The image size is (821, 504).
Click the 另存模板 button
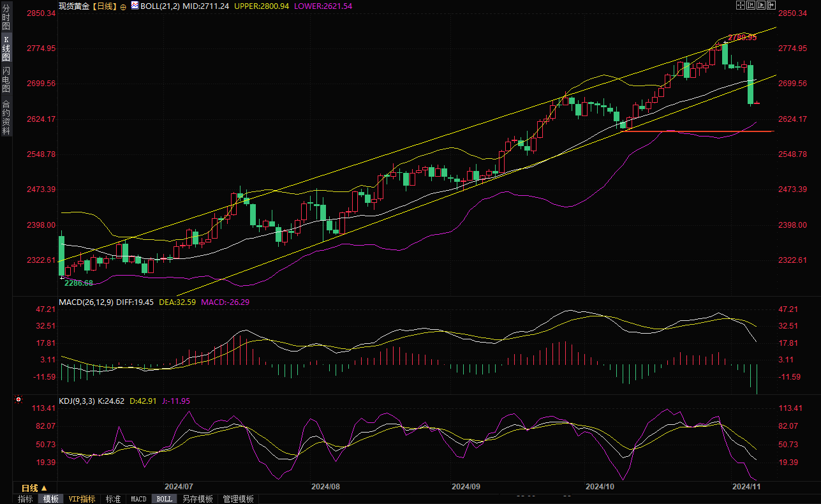(x=197, y=499)
